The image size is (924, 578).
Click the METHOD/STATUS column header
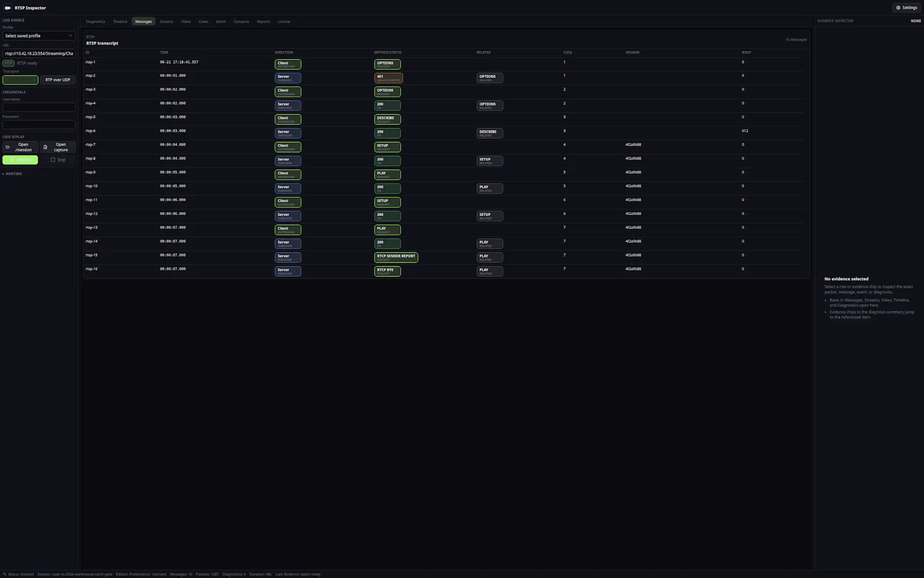point(388,53)
